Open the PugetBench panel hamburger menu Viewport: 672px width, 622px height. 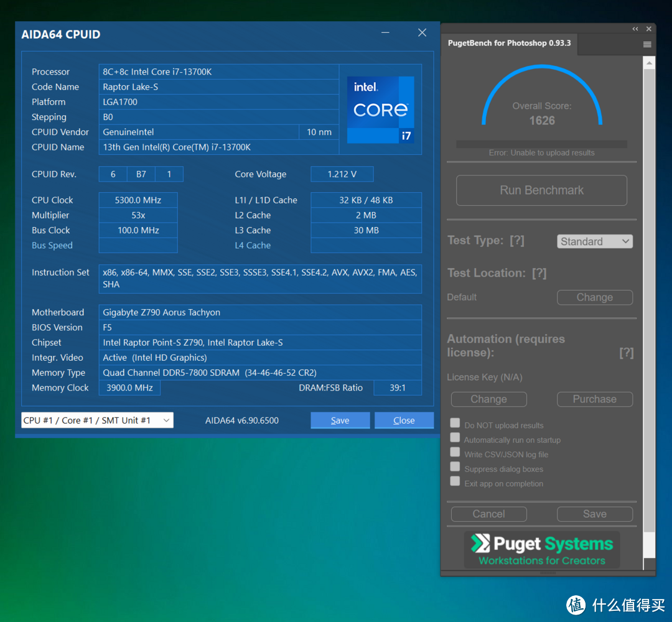point(647,45)
